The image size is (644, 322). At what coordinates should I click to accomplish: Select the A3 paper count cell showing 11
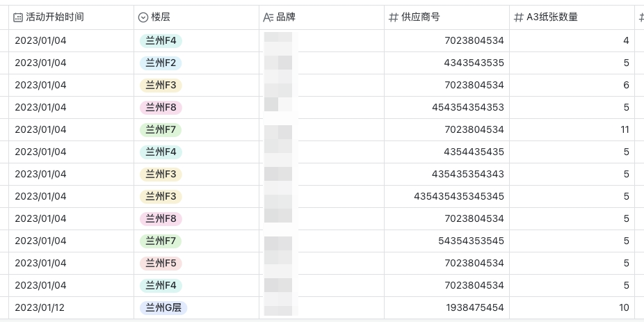[x=572, y=130]
